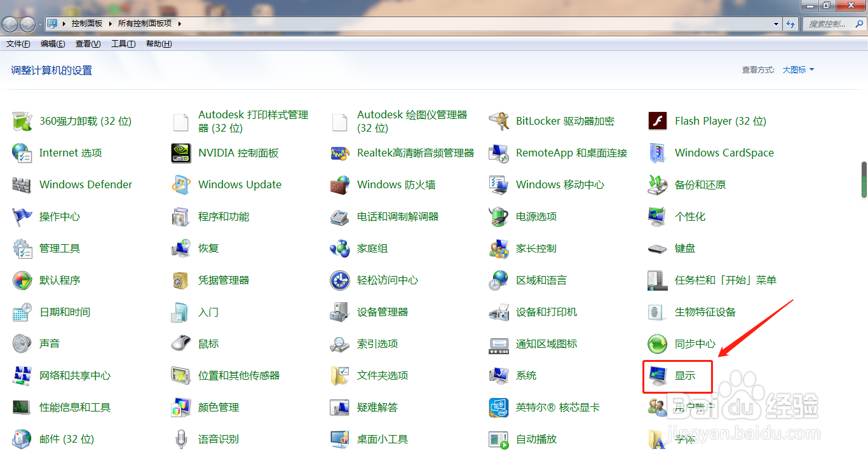Click the 显示 monitor icon
Viewport: 868px width, 463px height.
pyautogui.click(x=658, y=375)
